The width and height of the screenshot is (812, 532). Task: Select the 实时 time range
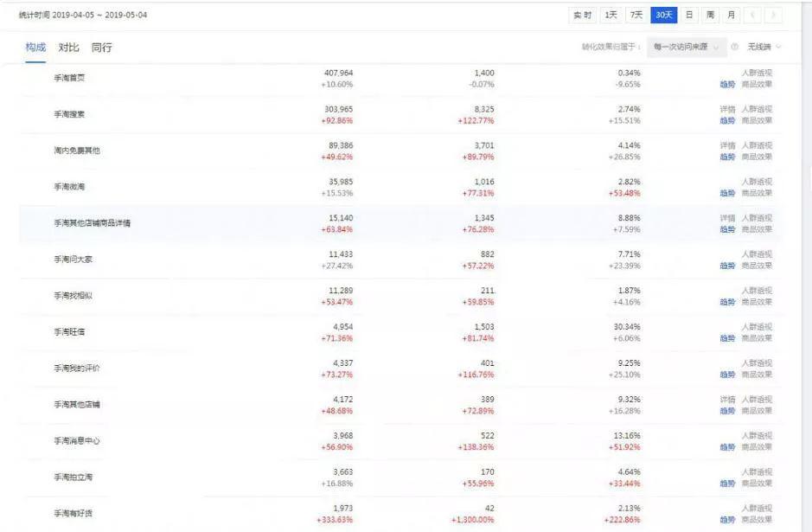coord(583,15)
